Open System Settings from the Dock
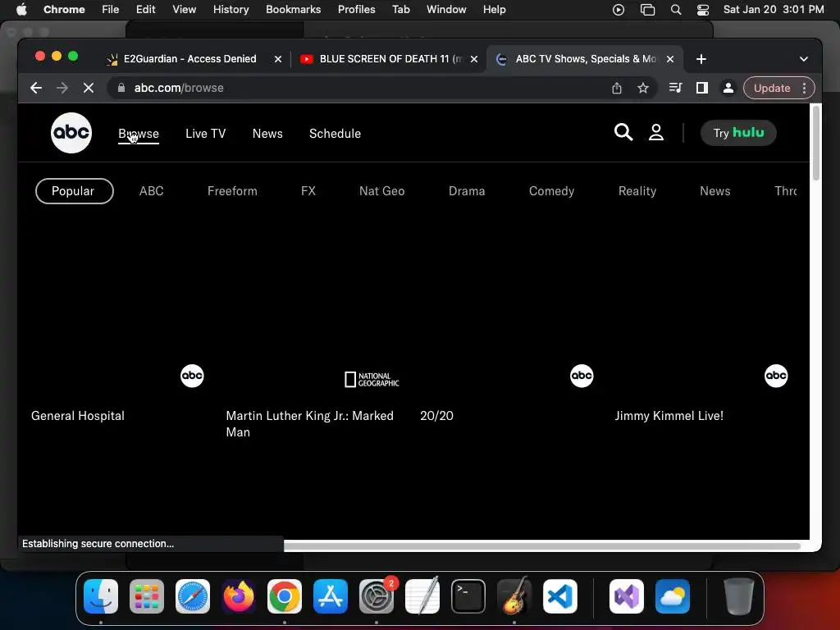840x630 pixels. (x=376, y=596)
